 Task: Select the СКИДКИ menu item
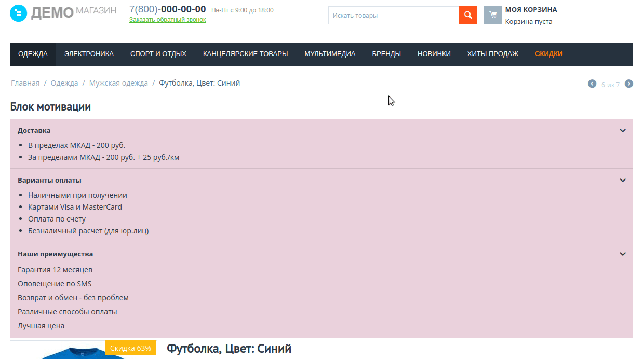[548, 53]
